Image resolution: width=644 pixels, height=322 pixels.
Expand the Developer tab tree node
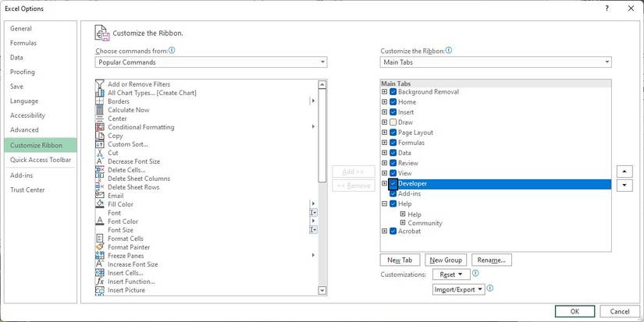click(x=384, y=183)
